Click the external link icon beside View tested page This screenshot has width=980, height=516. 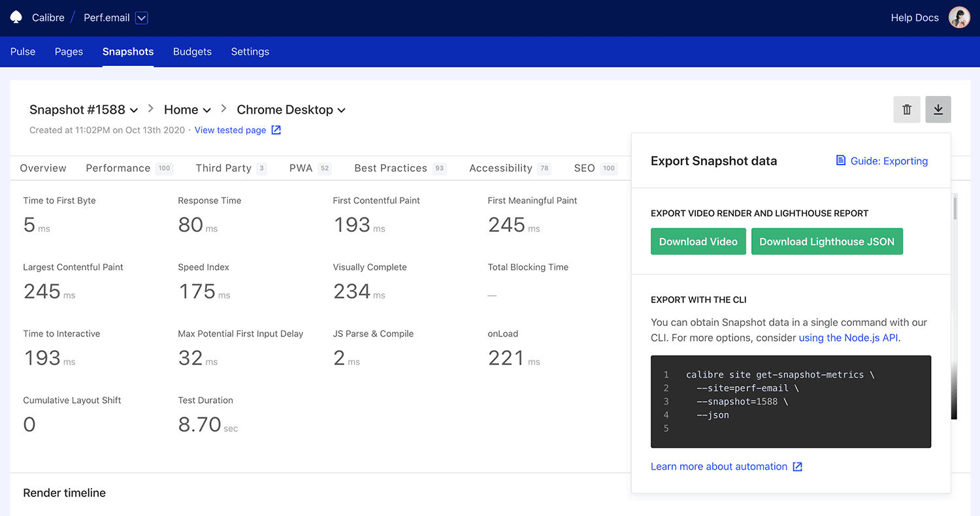(275, 130)
